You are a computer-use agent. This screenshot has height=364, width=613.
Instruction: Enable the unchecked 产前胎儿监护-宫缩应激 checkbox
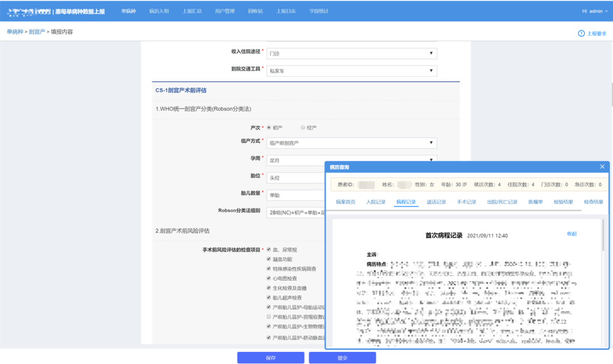point(268,317)
